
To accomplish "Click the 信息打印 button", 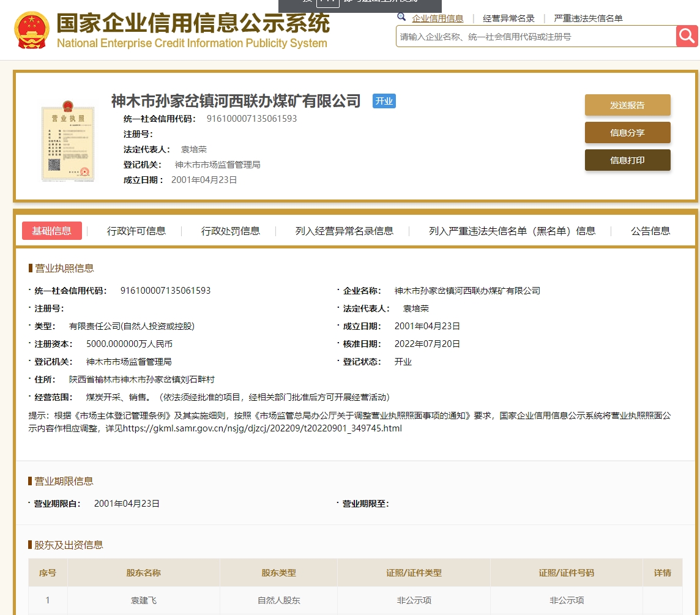I will pos(627,160).
